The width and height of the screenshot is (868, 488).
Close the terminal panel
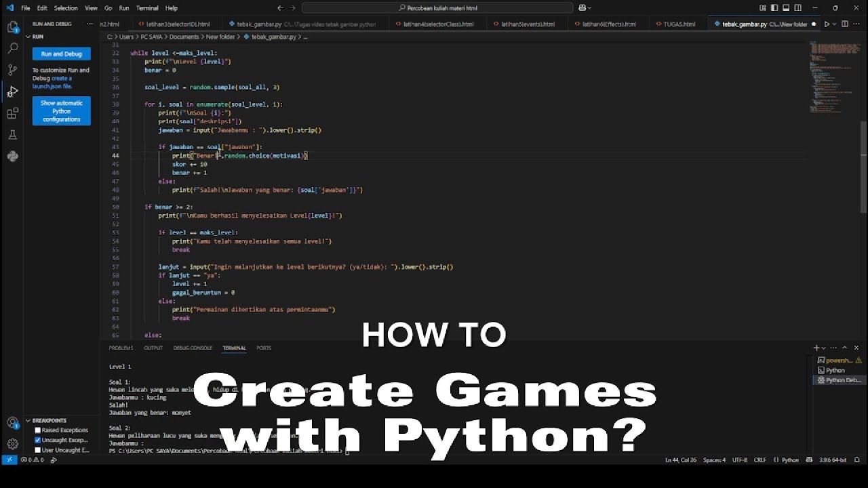(856, 348)
